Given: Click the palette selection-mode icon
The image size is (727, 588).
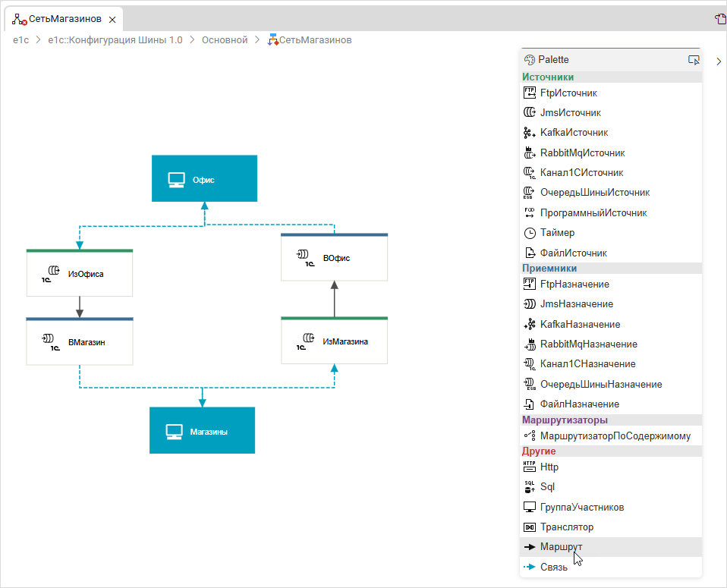Looking at the screenshot, I should click(693, 60).
